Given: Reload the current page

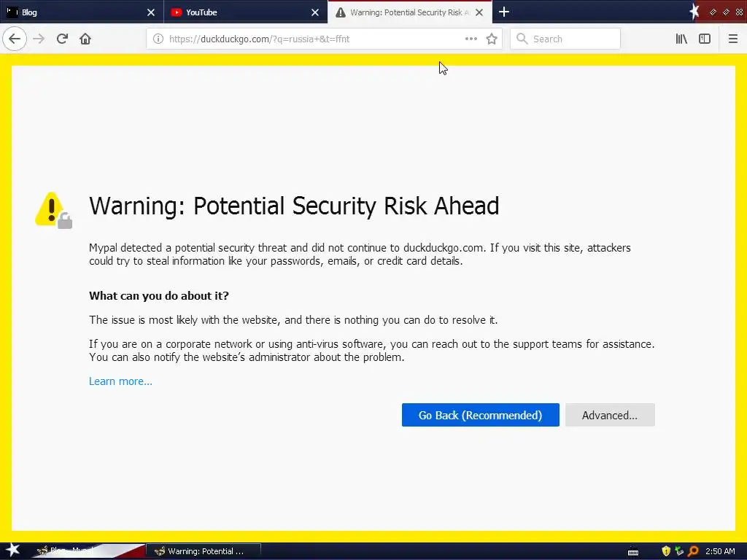Looking at the screenshot, I should 62,39.
